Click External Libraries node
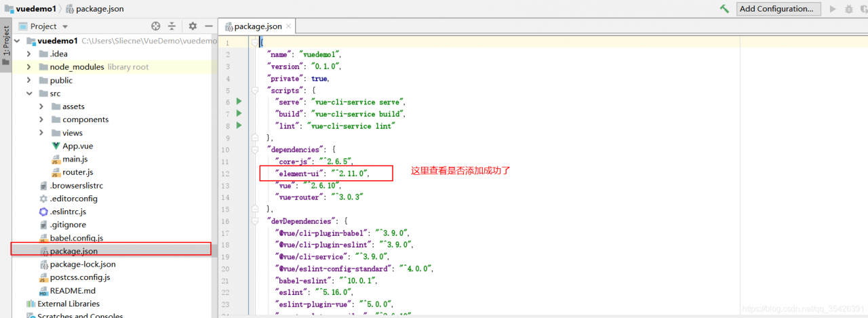Viewport: 868px width, 318px height. coord(68,304)
